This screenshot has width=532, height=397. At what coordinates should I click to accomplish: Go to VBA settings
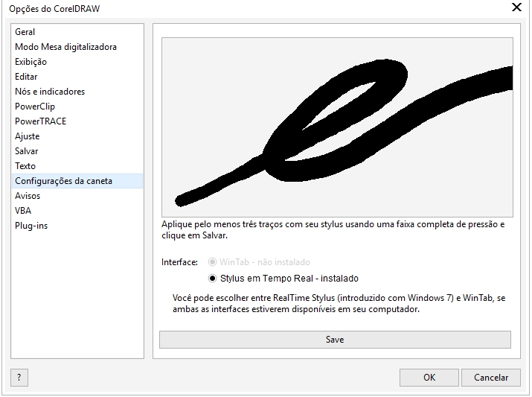point(23,211)
